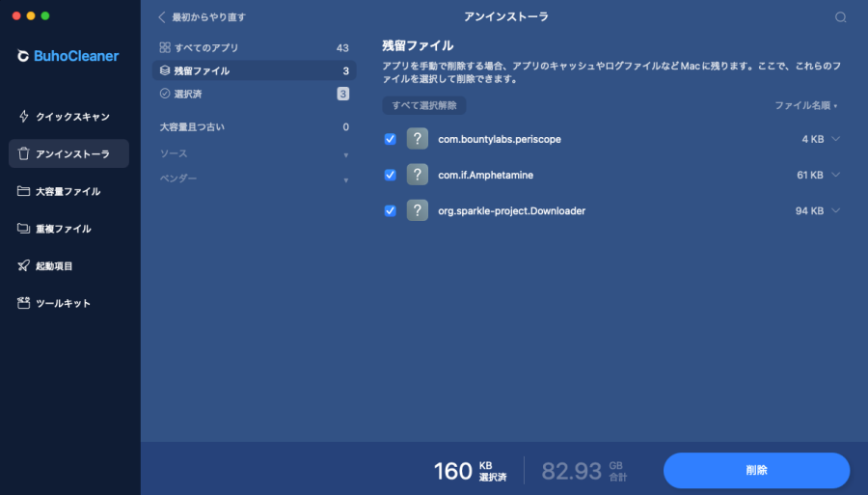The width and height of the screenshot is (868, 495).
Task: Expand the ベンダー filter section
Action: point(254,179)
